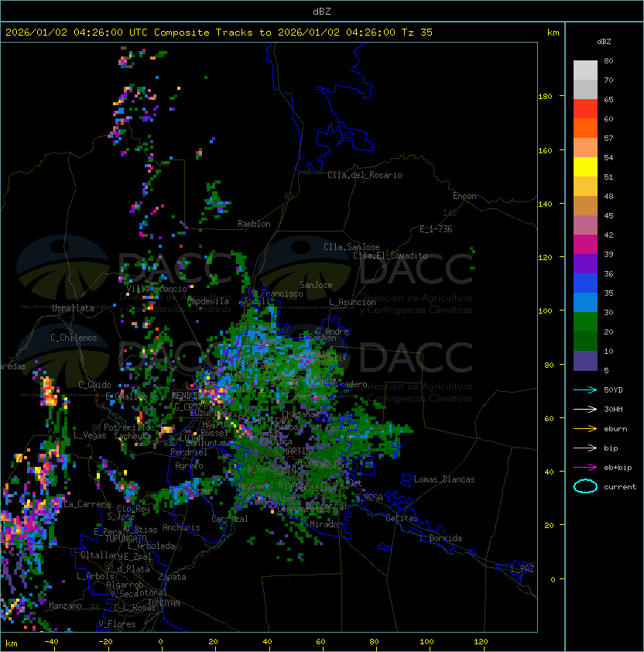The image size is (644, 652).
Task: Click the 'Anchoris' map label
Action: coord(181,527)
